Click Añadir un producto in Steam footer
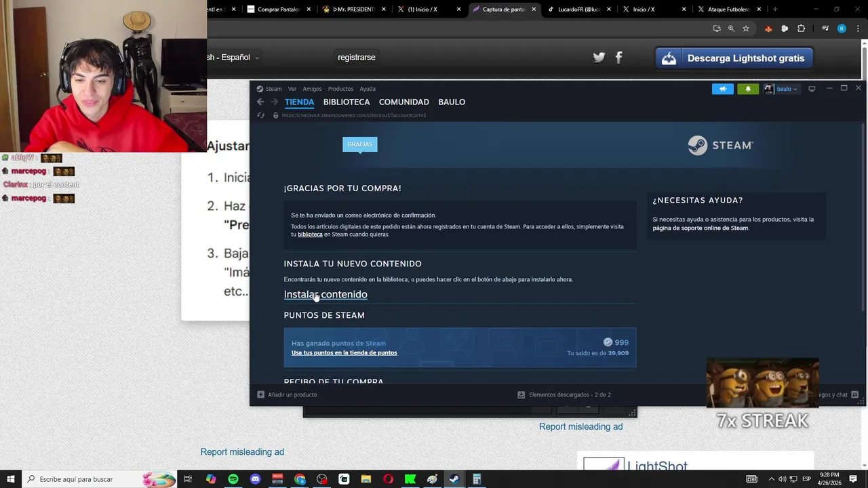 tap(292, 394)
